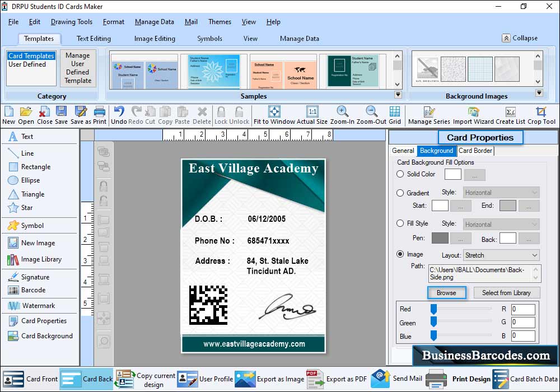Click the Green slider handle
Image resolution: width=560 pixels, height=392 pixels.
click(x=433, y=323)
